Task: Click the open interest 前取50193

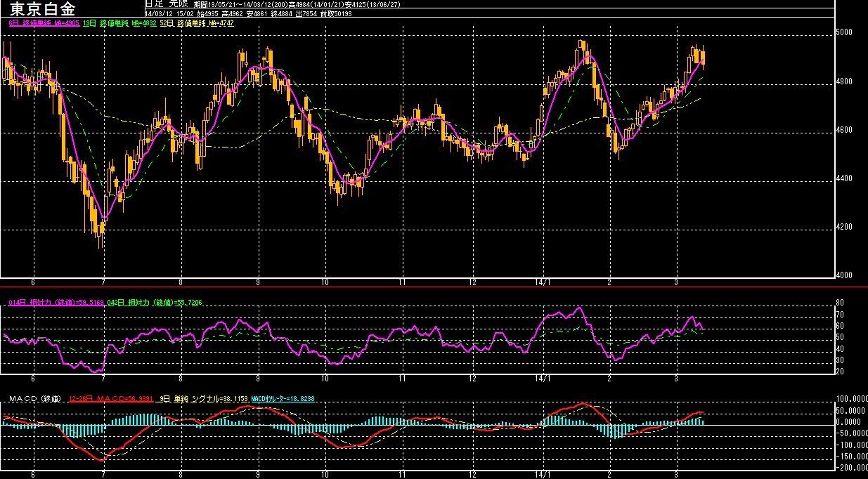Action: coord(336,13)
